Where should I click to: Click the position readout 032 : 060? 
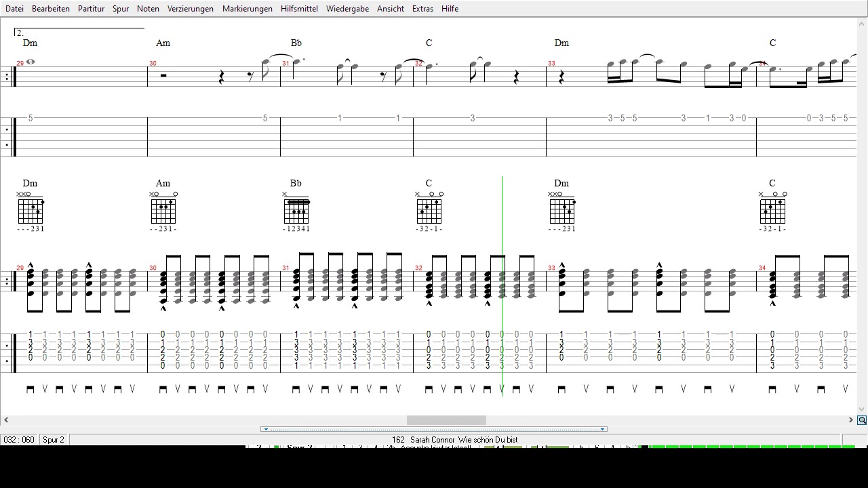(19, 440)
